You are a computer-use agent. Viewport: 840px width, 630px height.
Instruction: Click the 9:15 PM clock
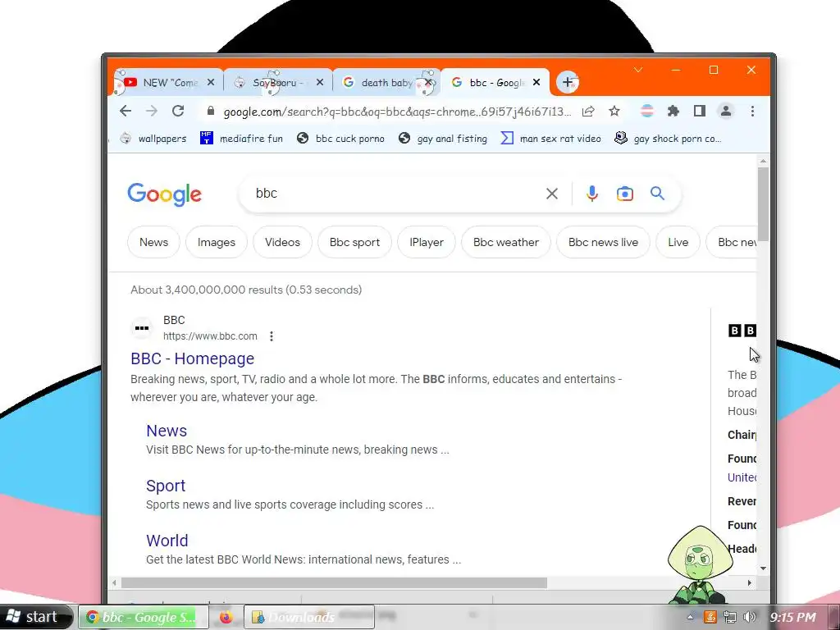793,617
